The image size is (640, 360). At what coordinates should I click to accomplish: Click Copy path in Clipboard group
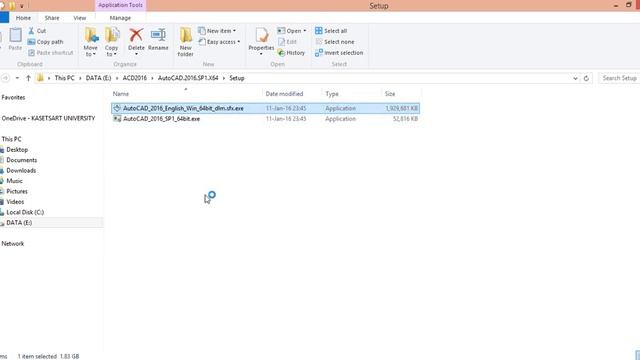click(45, 42)
